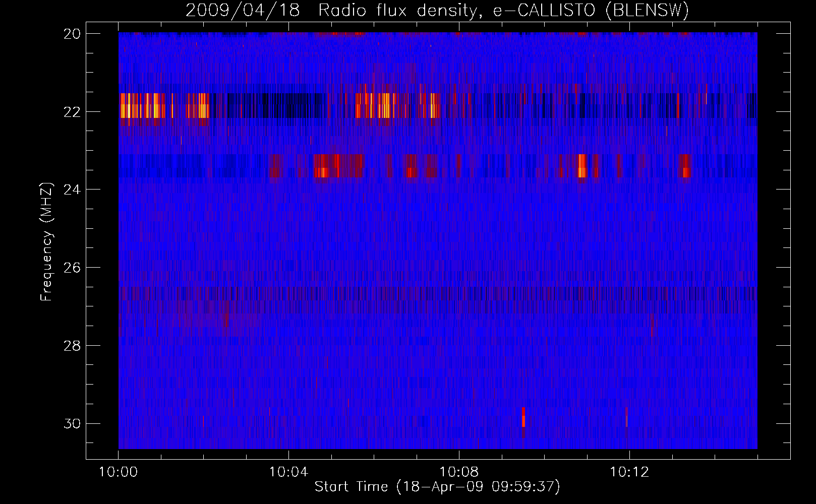Click the 'Start Time (18-Apr-09 09:59:37)' label
816x504 pixels.
coord(437,487)
